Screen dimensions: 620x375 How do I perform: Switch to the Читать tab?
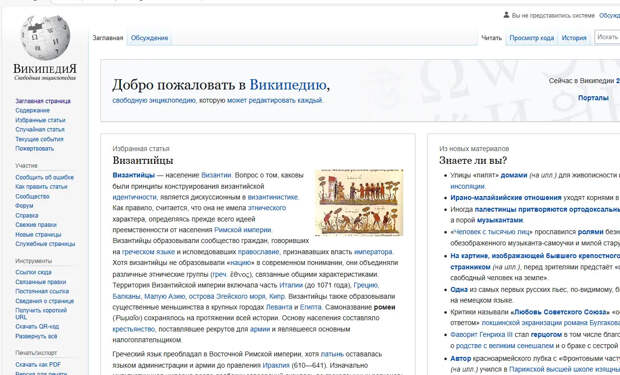tap(491, 38)
